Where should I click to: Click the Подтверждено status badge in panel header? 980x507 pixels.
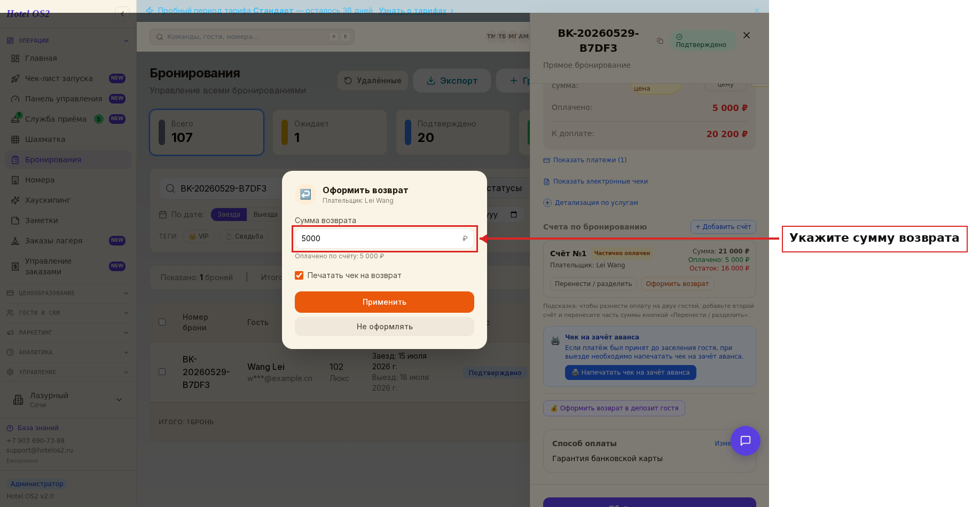(x=702, y=41)
